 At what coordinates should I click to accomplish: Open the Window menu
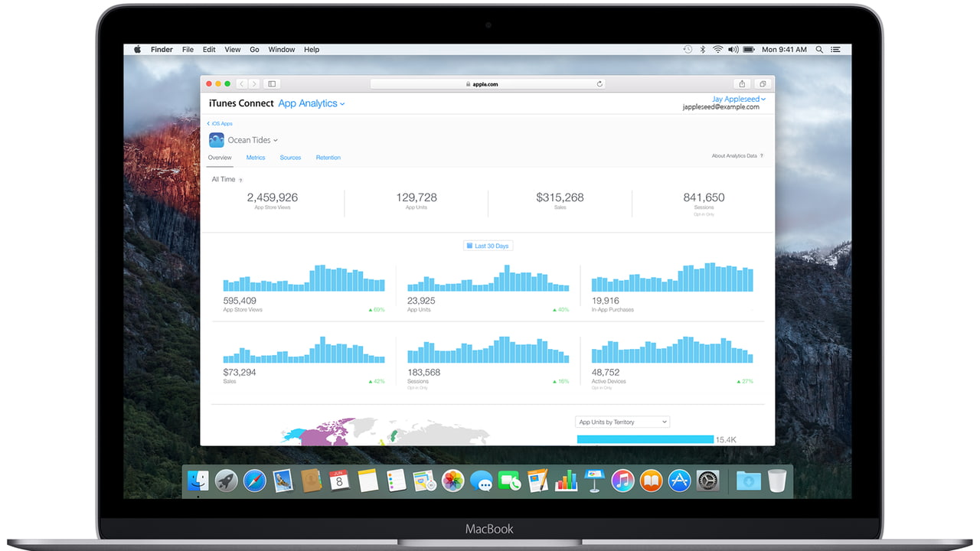pyautogui.click(x=282, y=50)
